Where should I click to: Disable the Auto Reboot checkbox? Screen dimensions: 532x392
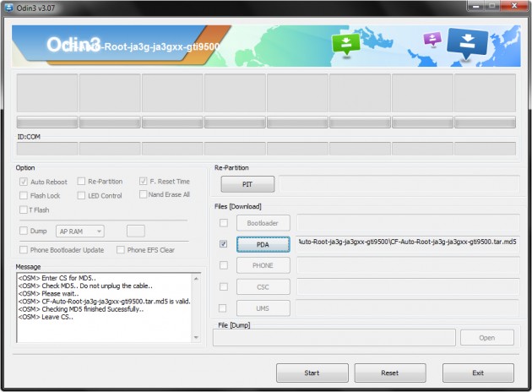[24, 182]
